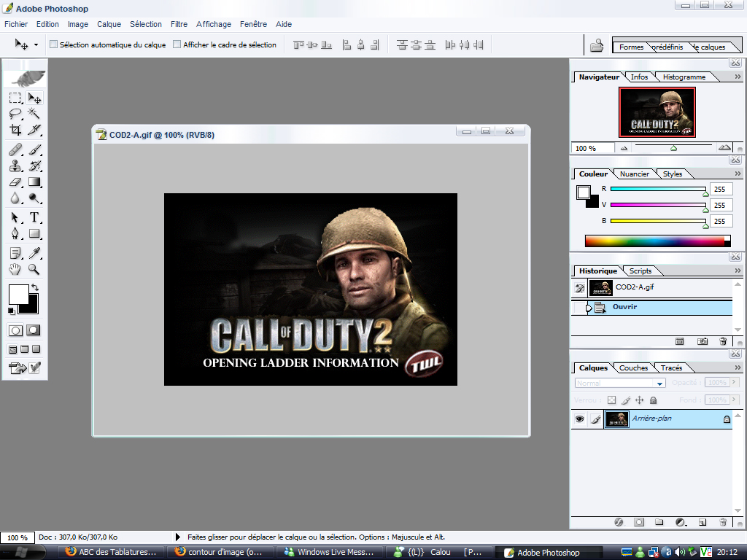Select the Clone Stamp tool

coord(15,166)
